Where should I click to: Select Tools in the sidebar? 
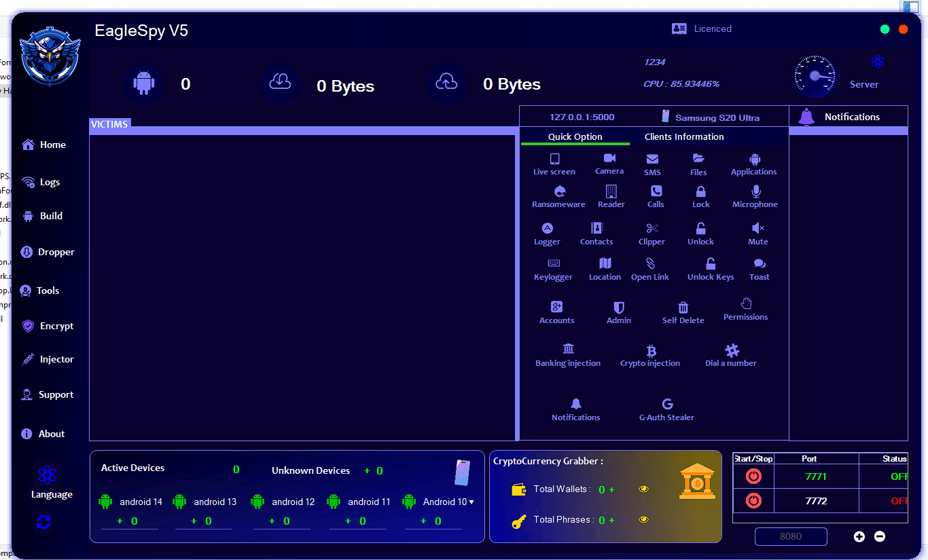(x=39, y=291)
